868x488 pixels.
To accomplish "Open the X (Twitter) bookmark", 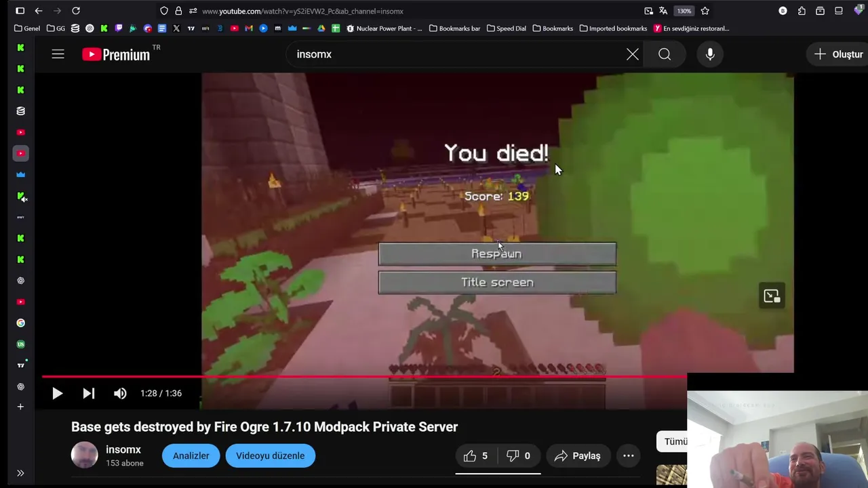I will [176, 28].
